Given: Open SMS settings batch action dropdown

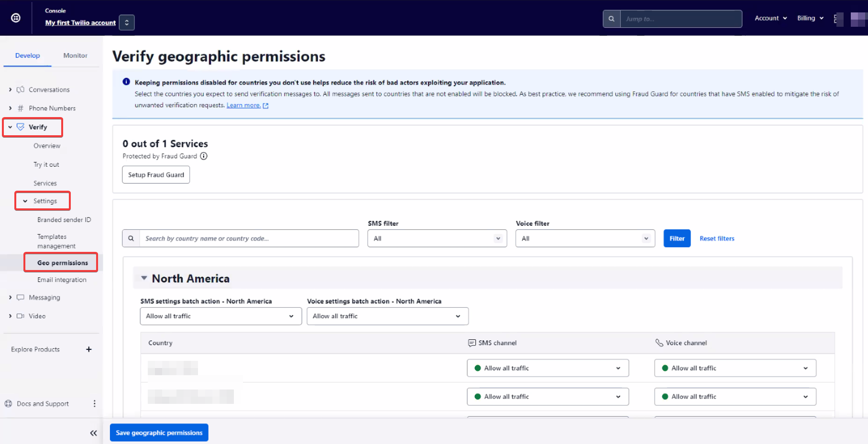Looking at the screenshot, I should [220, 316].
